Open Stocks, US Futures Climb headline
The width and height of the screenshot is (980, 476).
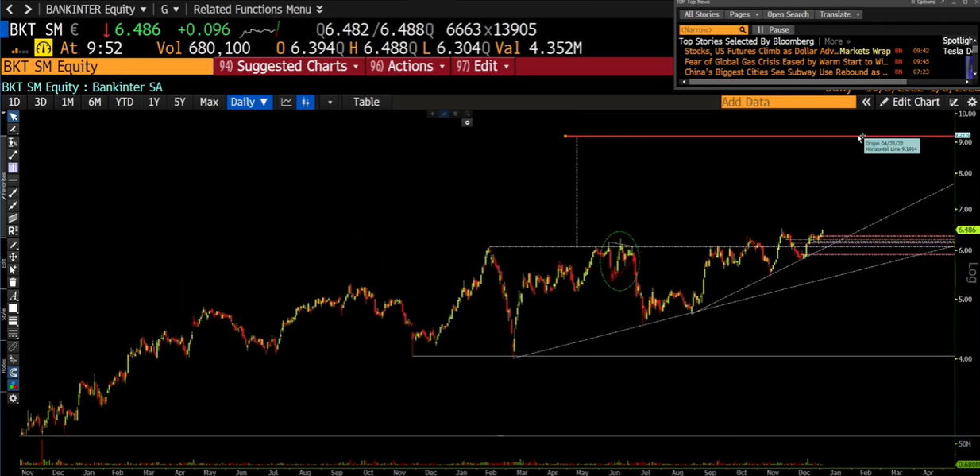click(787, 51)
